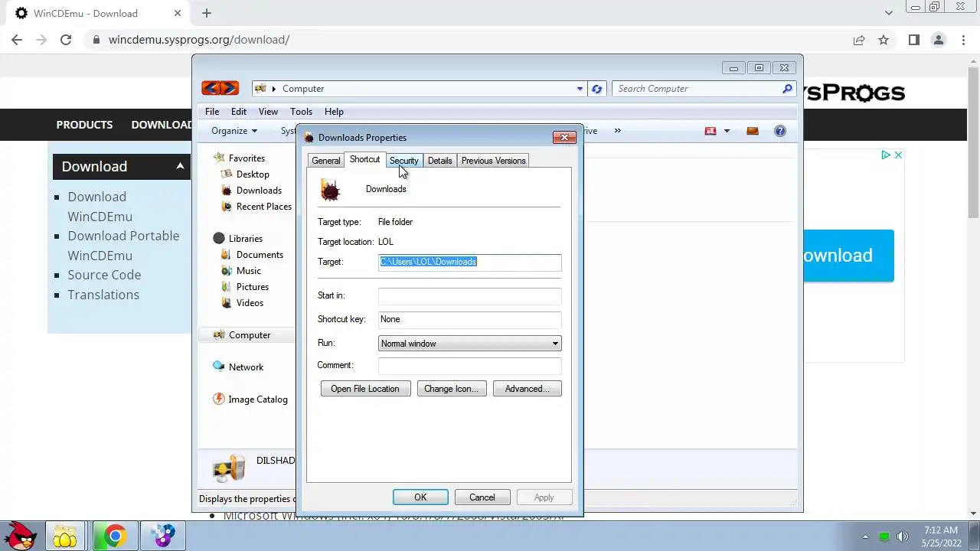Click the Network icon in sidebar
Viewport: 980px width, 551px height.
click(219, 367)
